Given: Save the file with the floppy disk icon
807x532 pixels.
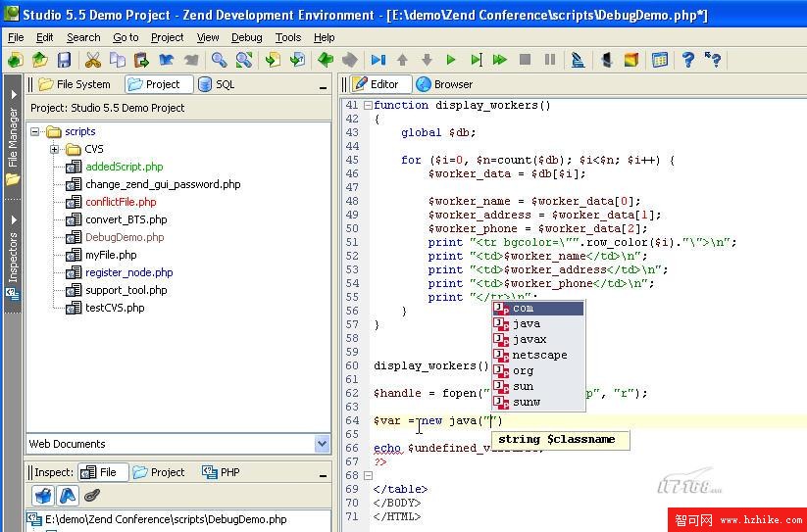Looking at the screenshot, I should tap(64, 60).
